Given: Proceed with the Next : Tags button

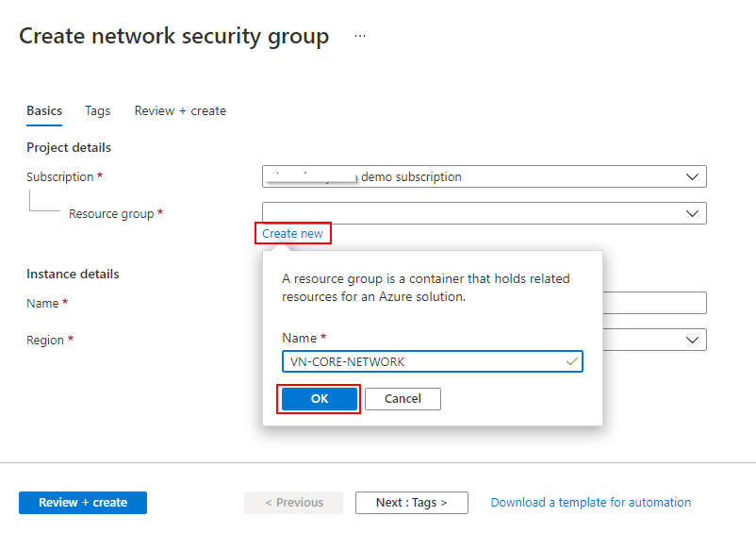Looking at the screenshot, I should tap(411, 503).
